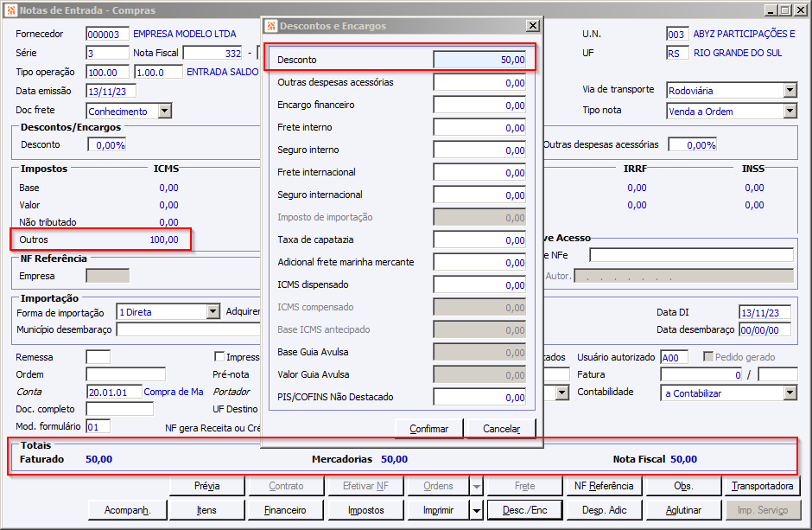This screenshot has height=530, width=812.
Task: Click the Desc./Enc button
Action: pyautogui.click(x=524, y=510)
